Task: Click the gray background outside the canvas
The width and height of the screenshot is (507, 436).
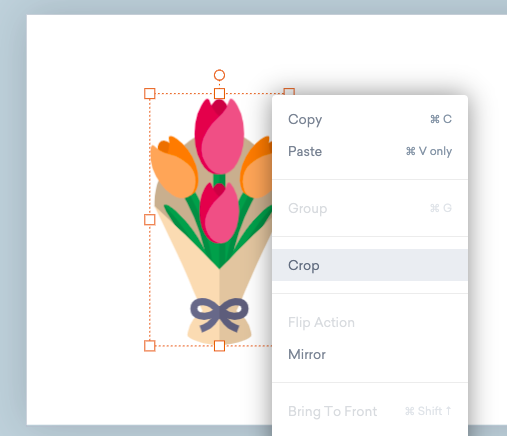Action: (13, 217)
